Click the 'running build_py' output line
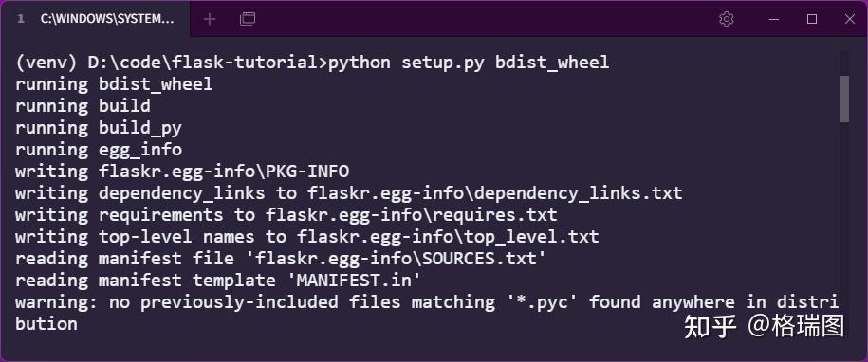The width and height of the screenshot is (868, 362). pyautogui.click(x=99, y=128)
